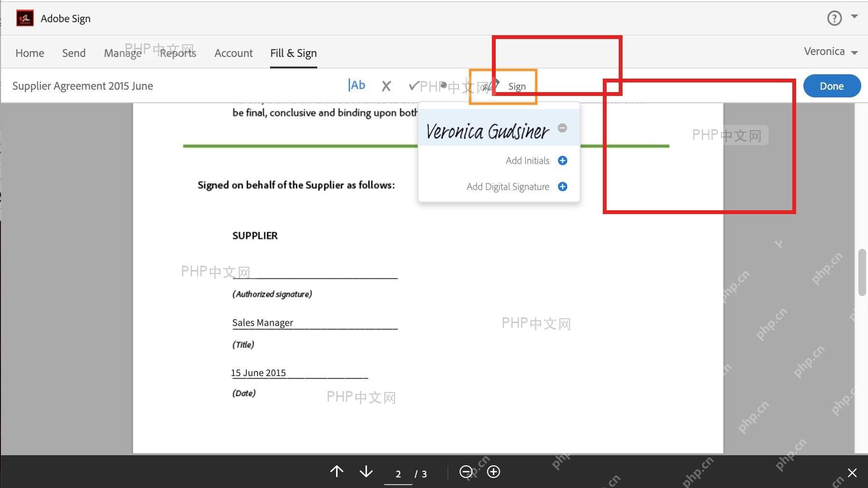Image resolution: width=868 pixels, height=488 pixels.
Task: Click the '(Authorized signature)' label
Action: pos(272,294)
